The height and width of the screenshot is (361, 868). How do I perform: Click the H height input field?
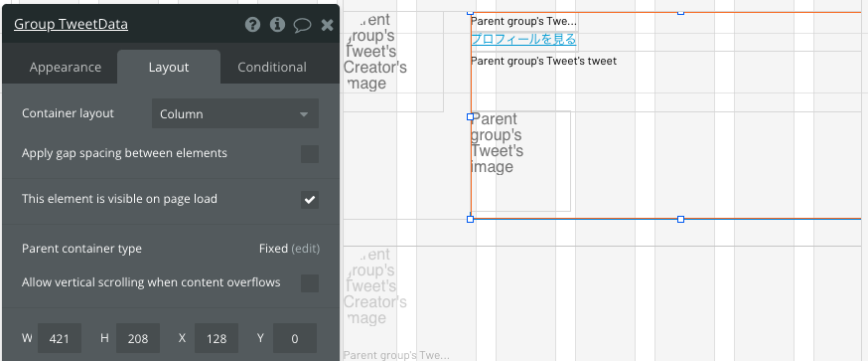pos(138,338)
